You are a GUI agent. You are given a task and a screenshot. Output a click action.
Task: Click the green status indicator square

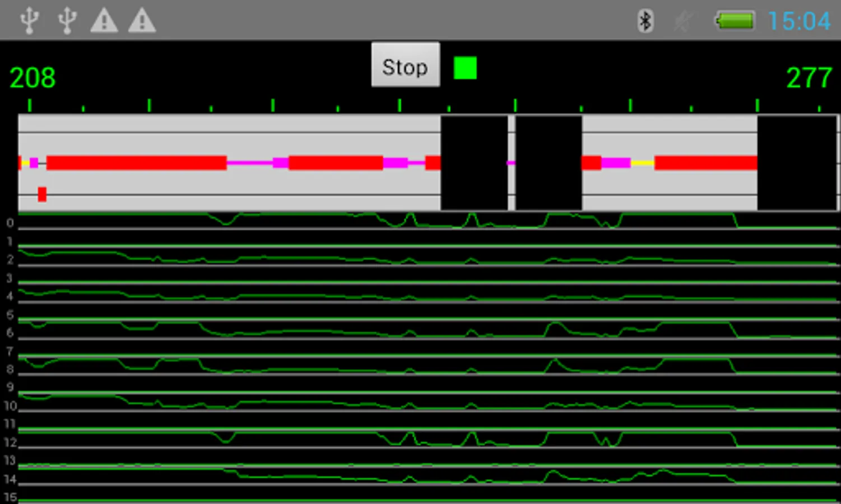[x=465, y=68]
